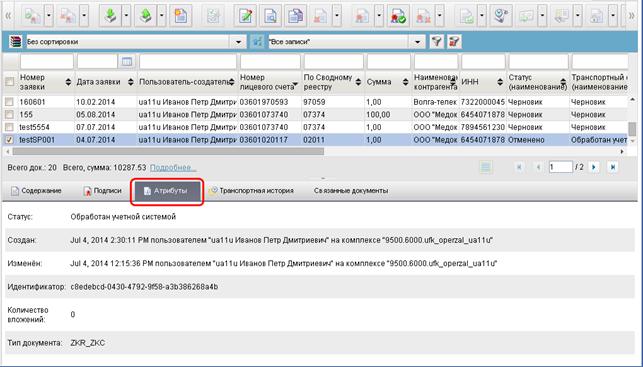This screenshot has height=367, width=643.
Task: Open the 'Все записи' filter dropdown
Action: coord(417,42)
